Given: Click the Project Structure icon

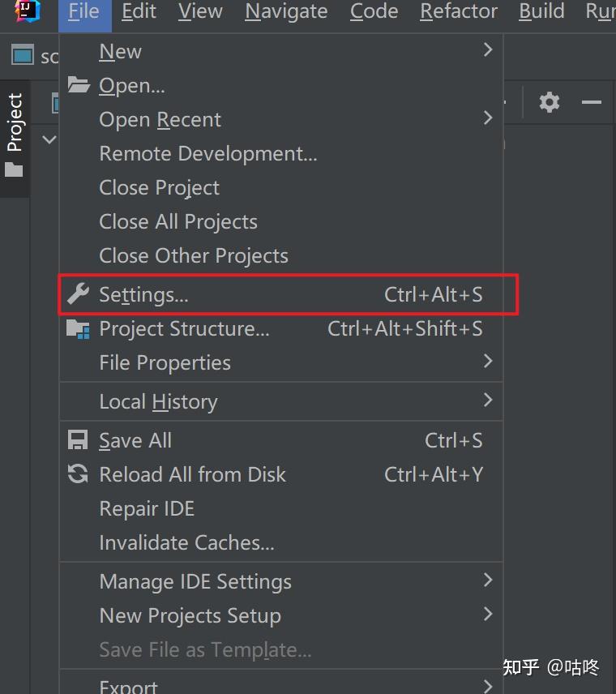Looking at the screenshot, I should click(x=78, y=329).
